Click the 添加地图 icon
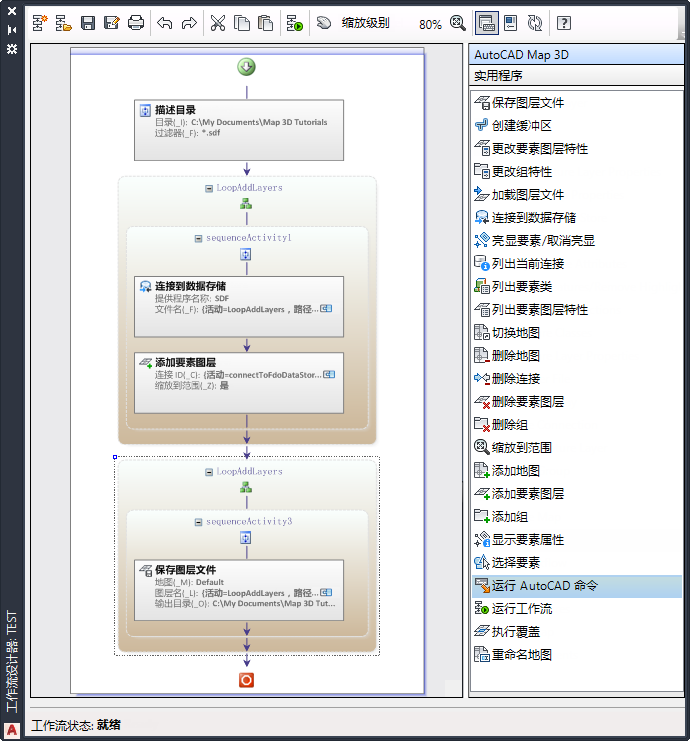The width and height of the screenshot is (690, 741). (482, 470)
